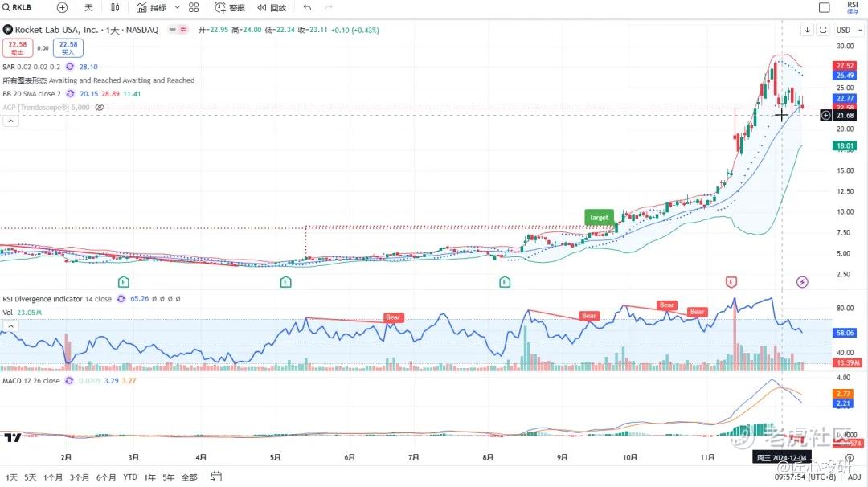Screen dimensions: 868x487
Task: Open timezone menu at 09:57:54 (UTC+8)
Action: 805,477
